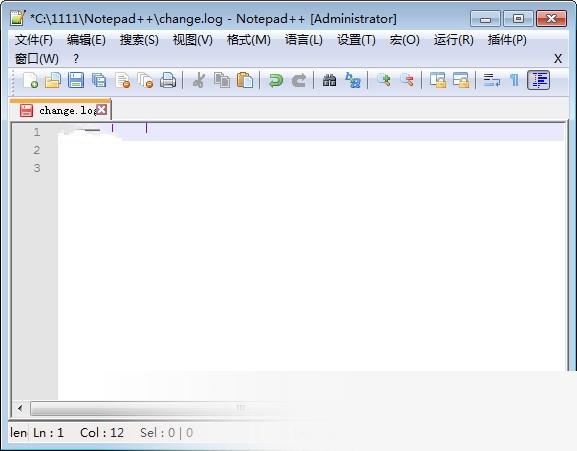Paste from clipboard toolbar icon
This screenshot has width=577, height=451.
245,80
